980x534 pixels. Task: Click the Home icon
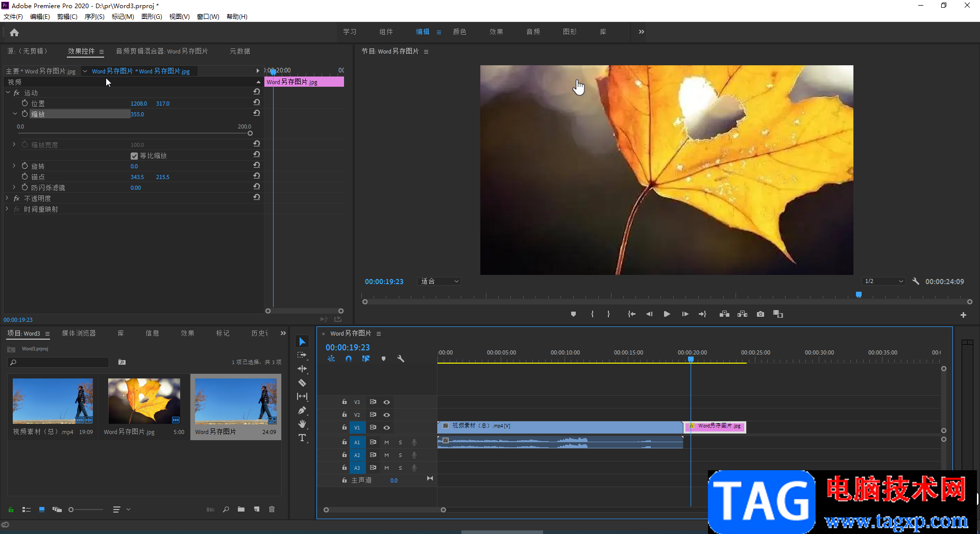pos(14,33)
